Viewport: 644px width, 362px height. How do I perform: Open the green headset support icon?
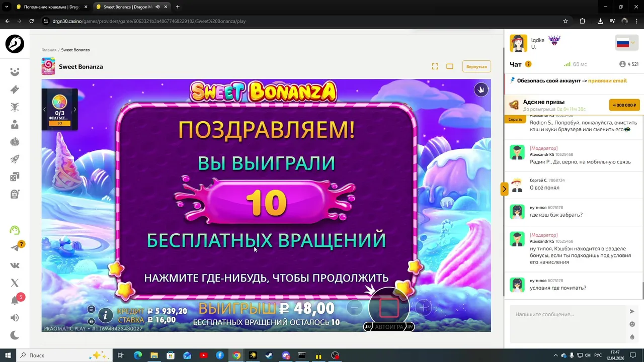click(x=15, y=230)
